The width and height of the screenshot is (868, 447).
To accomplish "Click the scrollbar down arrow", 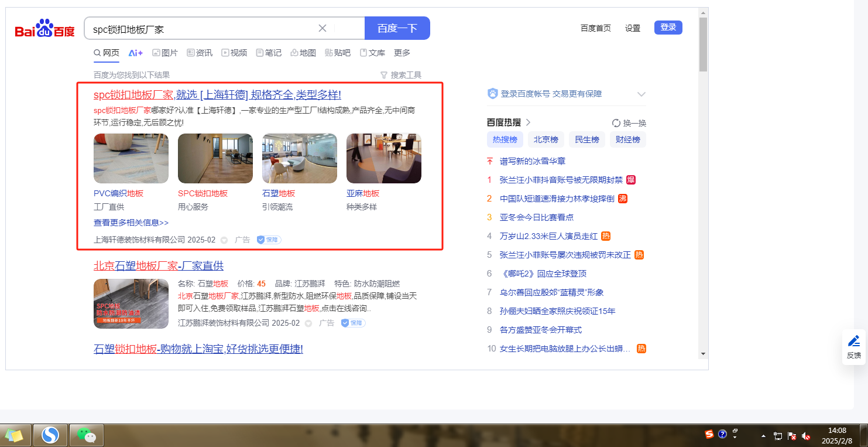I will pyautogui.click(x=703, y=354).
